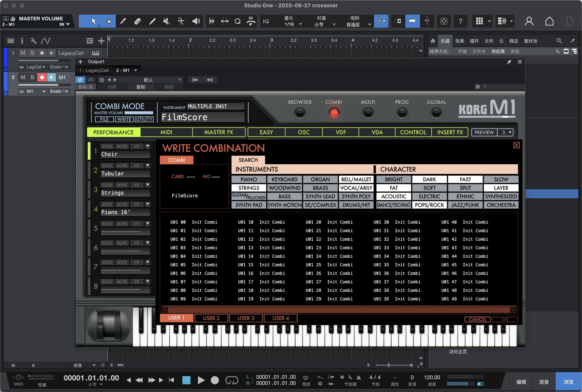Image resolution: width=582 pixels, height=392 pixels.
Task: Expand Strings timbre dropdown arrow
Action: click(148, 185)
